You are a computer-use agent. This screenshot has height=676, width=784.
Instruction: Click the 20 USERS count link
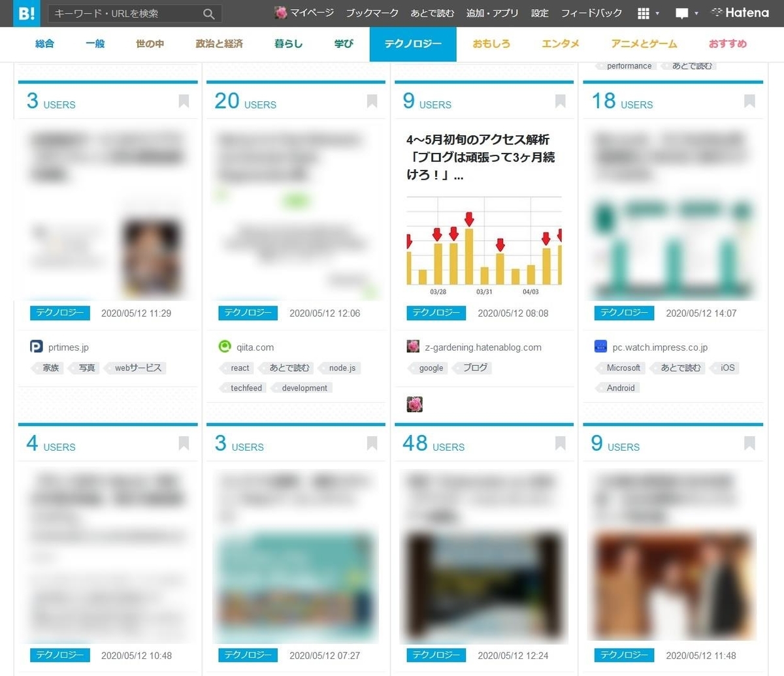tap(245, 101)
